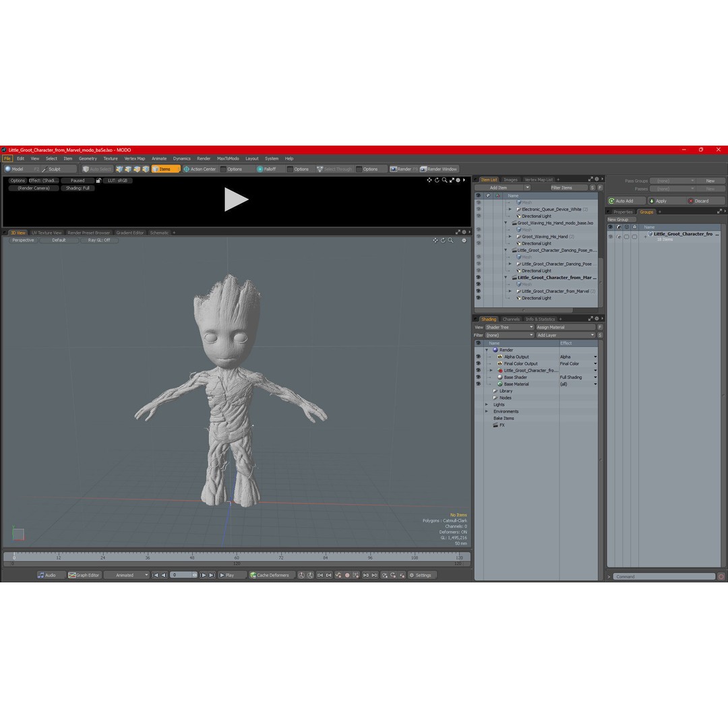Click the red record keyframe icon

point(347,575)
